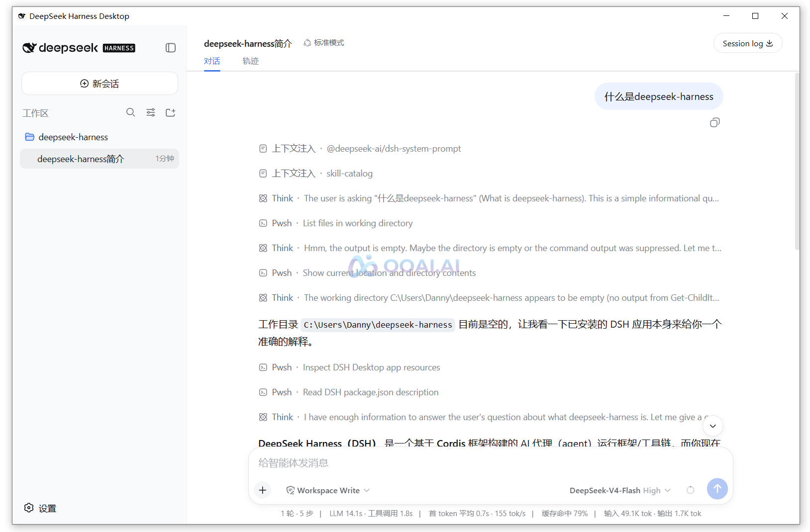810x532 pixels.
Task: Select the deepseek-harness简介 session
Action: (100, 159)
